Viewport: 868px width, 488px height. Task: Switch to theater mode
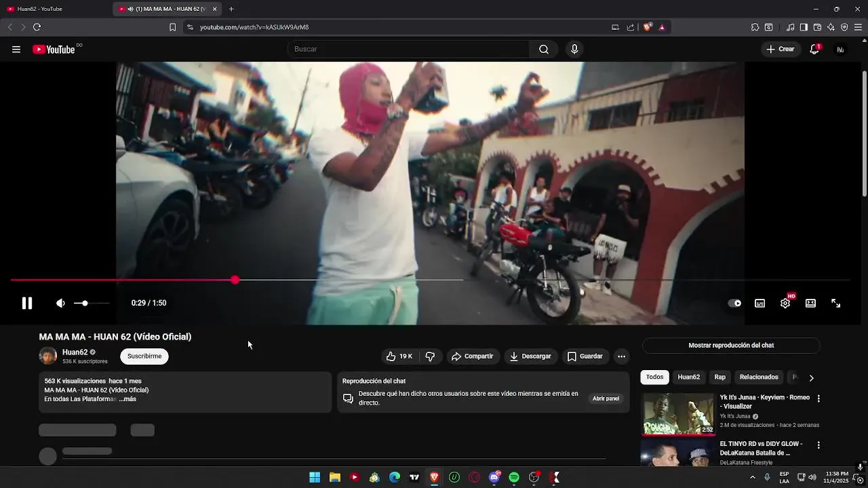coord(810,303)
